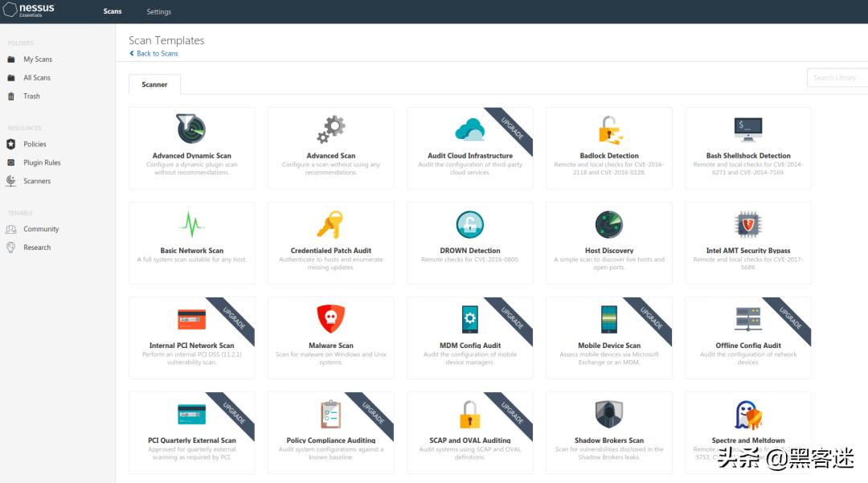Open the Malware Scan skull shield icon

tap(330, 319)
